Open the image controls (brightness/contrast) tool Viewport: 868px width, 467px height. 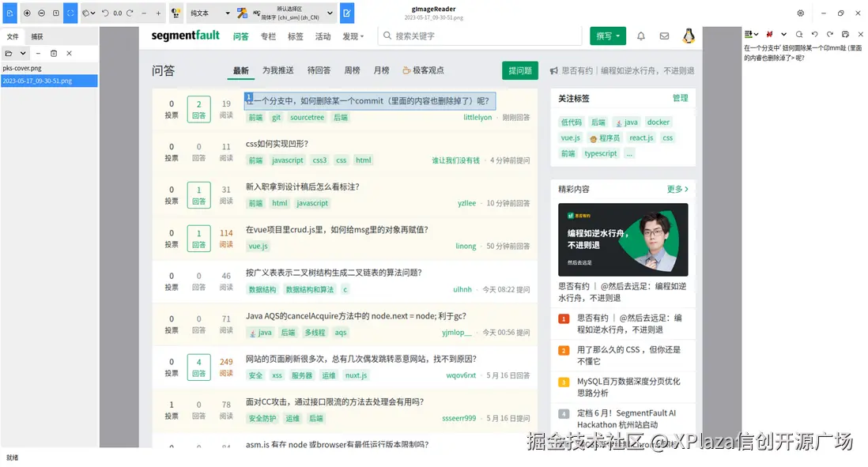175,13
